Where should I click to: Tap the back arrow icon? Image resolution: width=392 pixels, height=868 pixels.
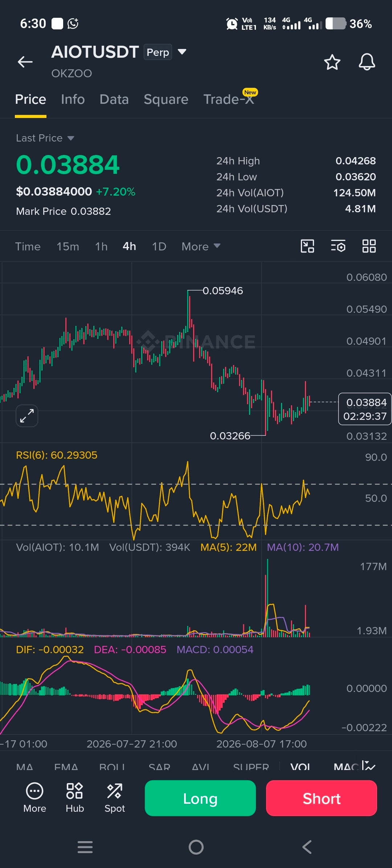click(x=25, y=62)
